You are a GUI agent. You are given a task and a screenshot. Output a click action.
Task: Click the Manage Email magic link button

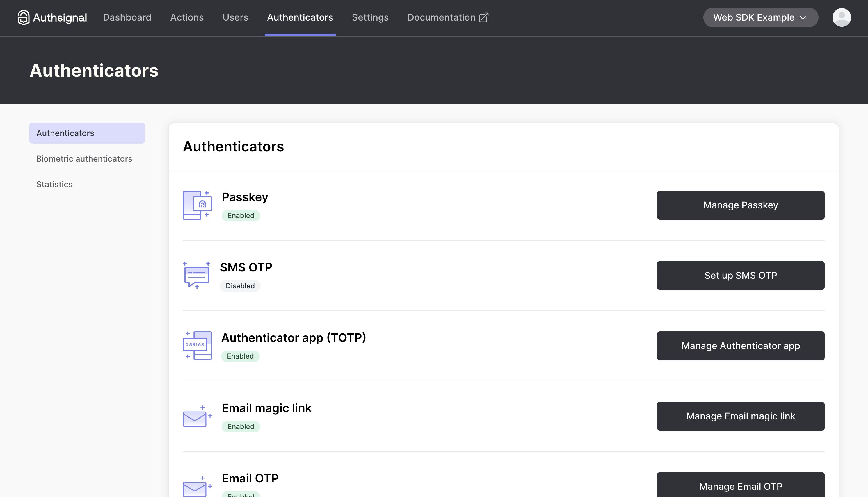tap(740, 416)
